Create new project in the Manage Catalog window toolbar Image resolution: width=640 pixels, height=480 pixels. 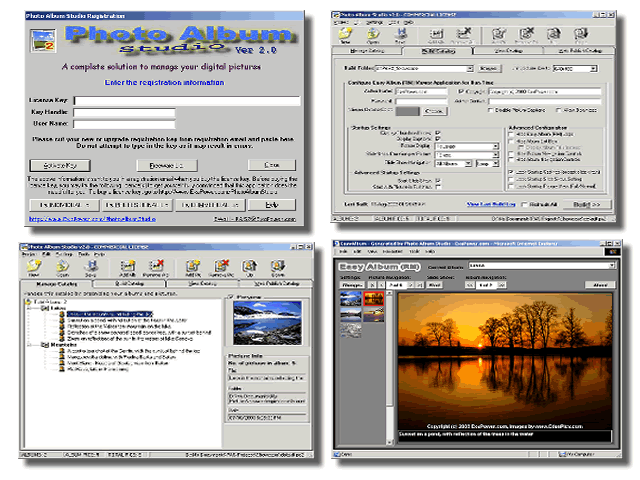tap(34, 267)
